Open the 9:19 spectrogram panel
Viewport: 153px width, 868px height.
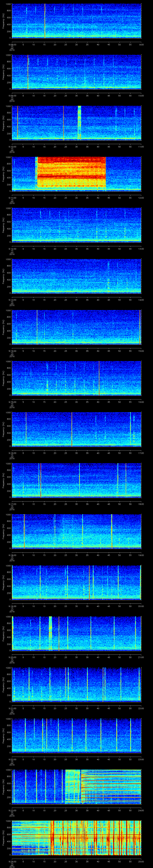click(77, 582)
